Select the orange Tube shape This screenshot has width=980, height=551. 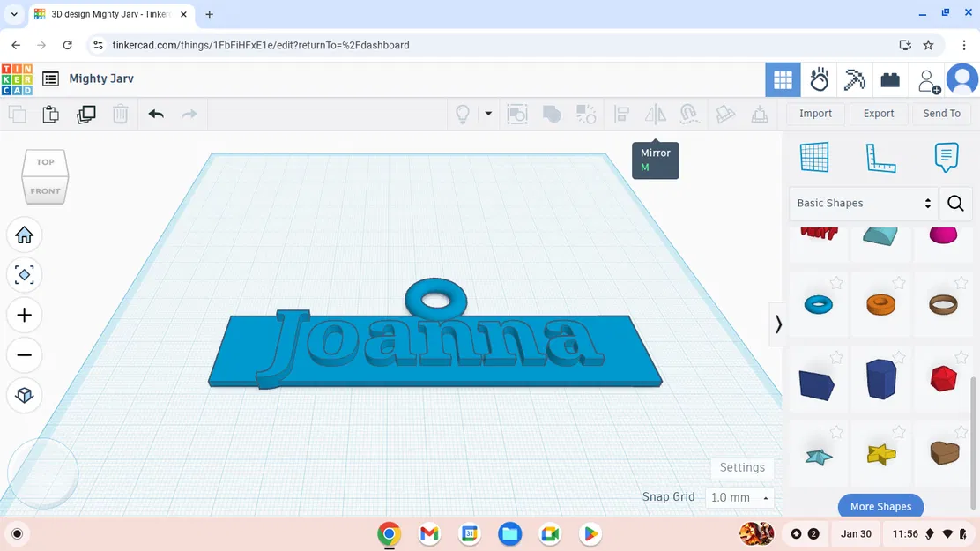pyautogui.click(x=880, y=305)
